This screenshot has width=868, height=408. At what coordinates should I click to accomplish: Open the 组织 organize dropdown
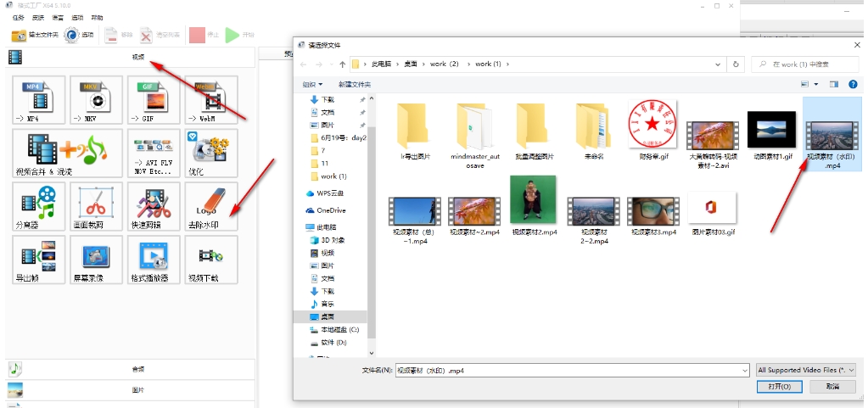pyautogui.click(x=312, y=84)
